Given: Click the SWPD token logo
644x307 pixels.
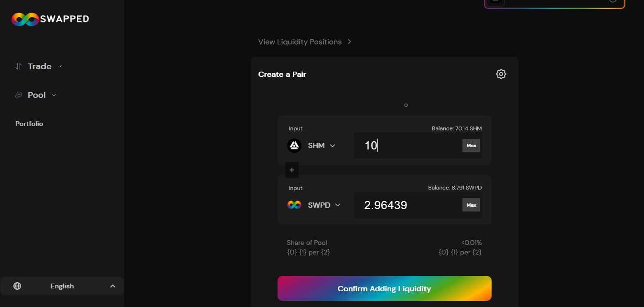Looking at the screenshot, I should 294,205.
